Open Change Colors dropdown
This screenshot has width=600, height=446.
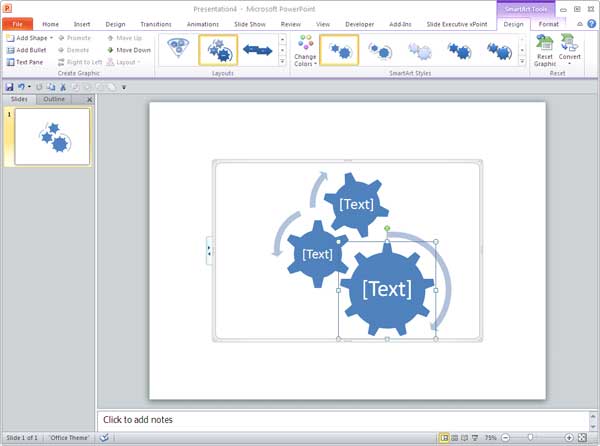point(305,50)
